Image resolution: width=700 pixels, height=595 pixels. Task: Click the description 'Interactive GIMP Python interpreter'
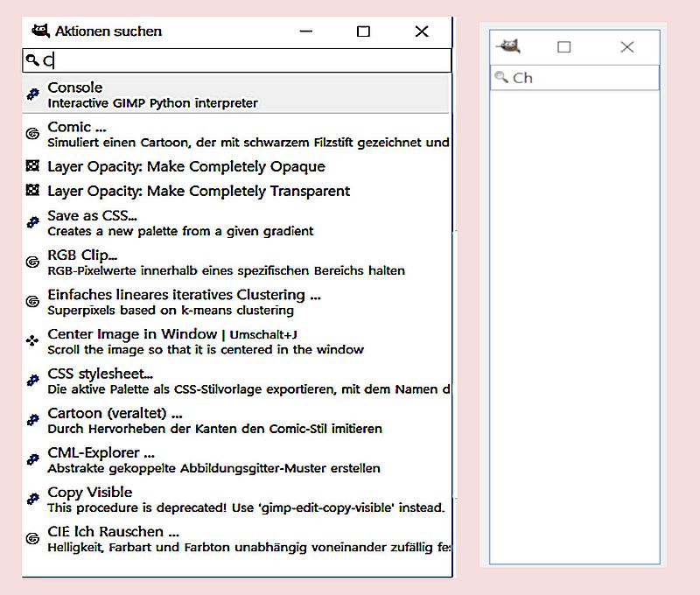152,103
